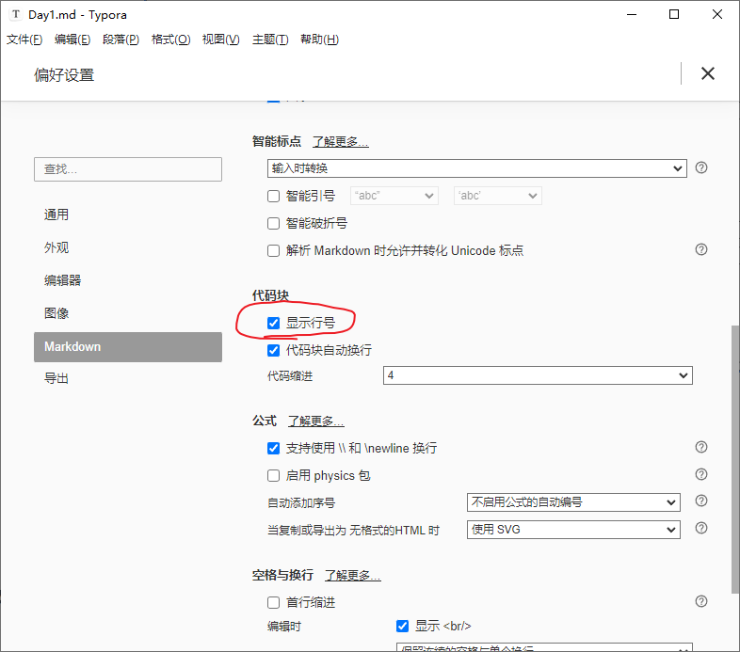Click help icon beside Unicode punctuation option

(701, 249)
